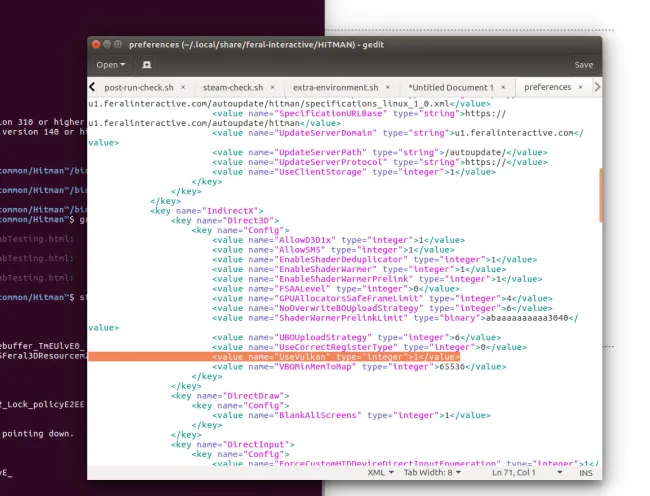This screenshot has height=496, width=650.
Task: Click the SpecificationURLBase line
Action: pos(359,114)
